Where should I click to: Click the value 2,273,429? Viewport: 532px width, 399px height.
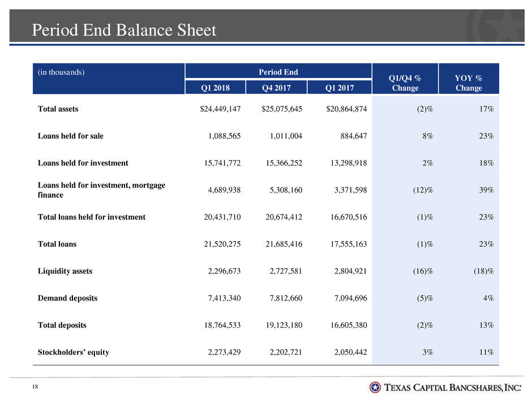(224, 352)
